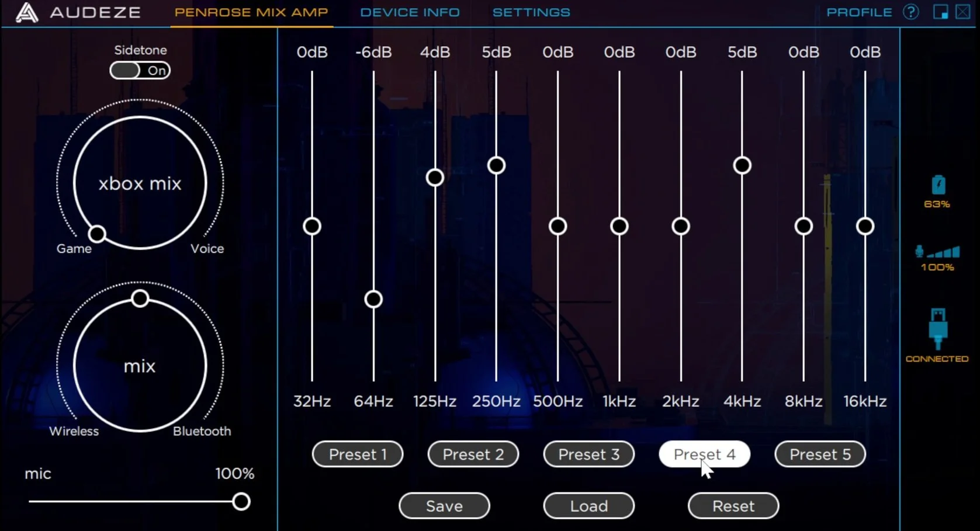
Task: Click the xbox mix dial center
Action: (x=140, y=183)
